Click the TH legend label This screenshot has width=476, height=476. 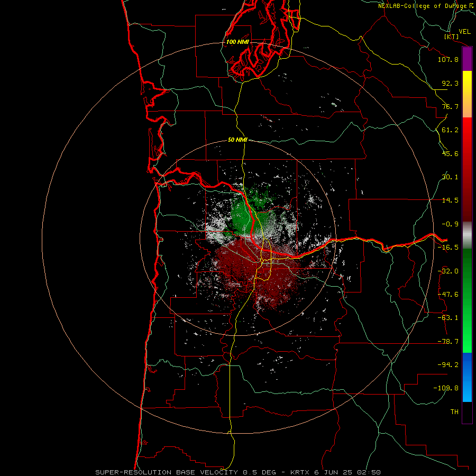pyautogui.click(x=454, y=412)
